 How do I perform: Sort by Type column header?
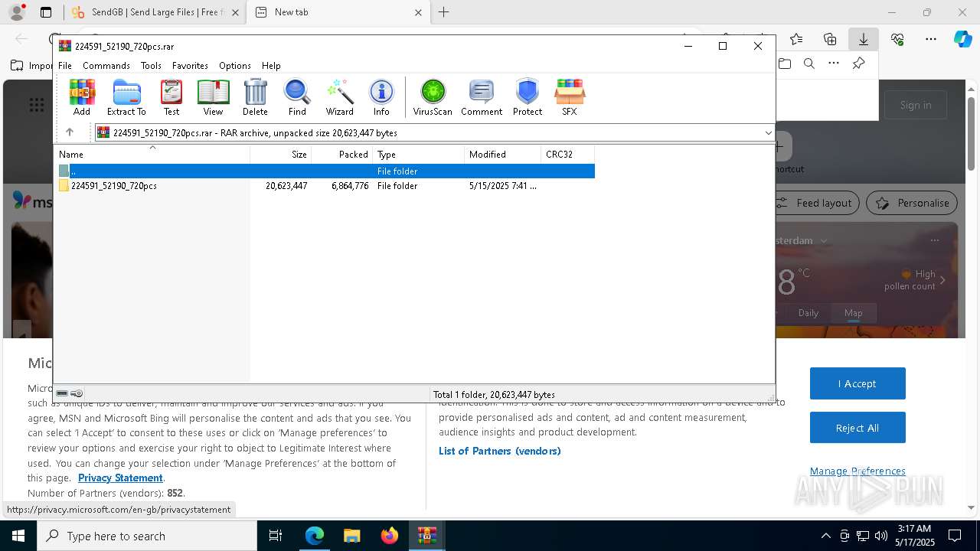pyautogui.click(x=419, y=154)
